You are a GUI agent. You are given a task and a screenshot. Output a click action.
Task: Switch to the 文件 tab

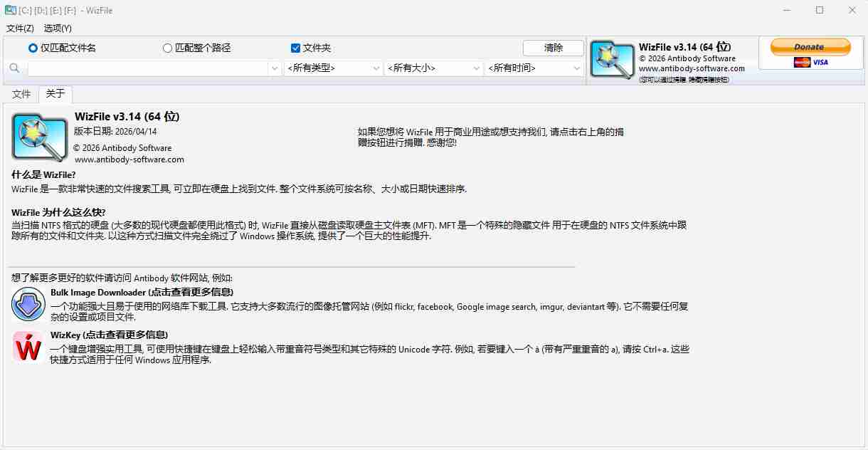pos(21,94)
